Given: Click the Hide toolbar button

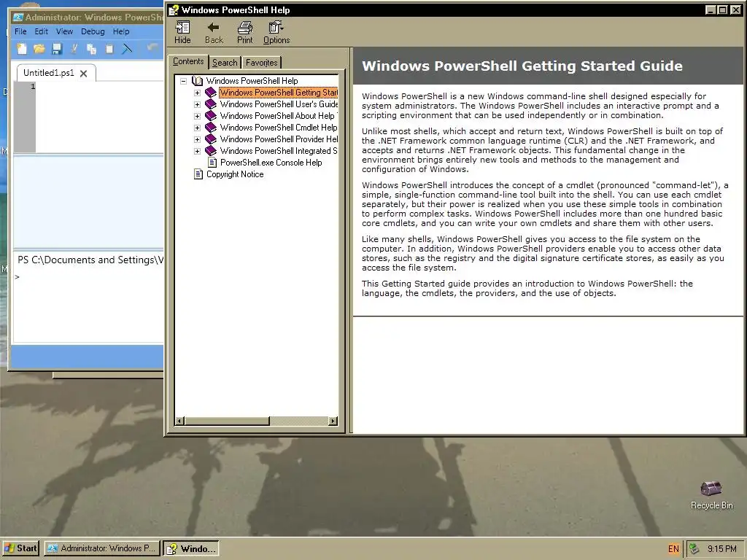Looking at the screenshot, I should (182, 32).
